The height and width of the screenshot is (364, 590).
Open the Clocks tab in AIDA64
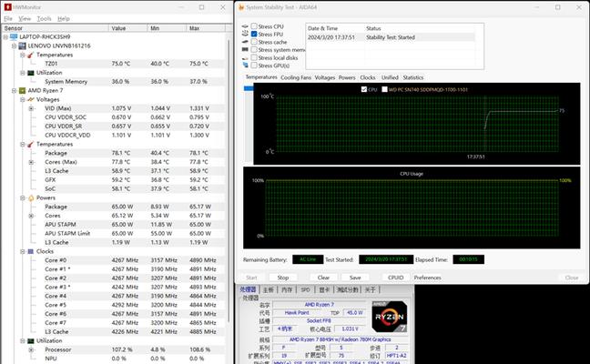[x=368, y=77]
